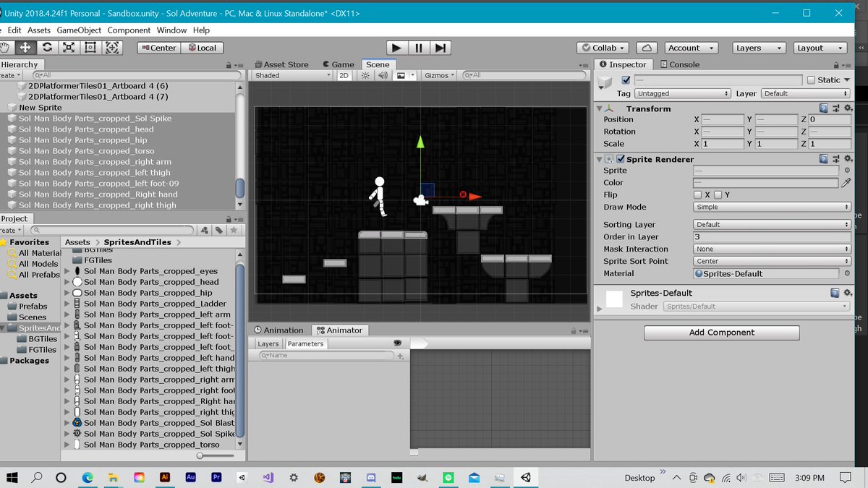Viewport: 868px width, 488px height.
Task: Switch to the Game tab
Action: point(338,64)
